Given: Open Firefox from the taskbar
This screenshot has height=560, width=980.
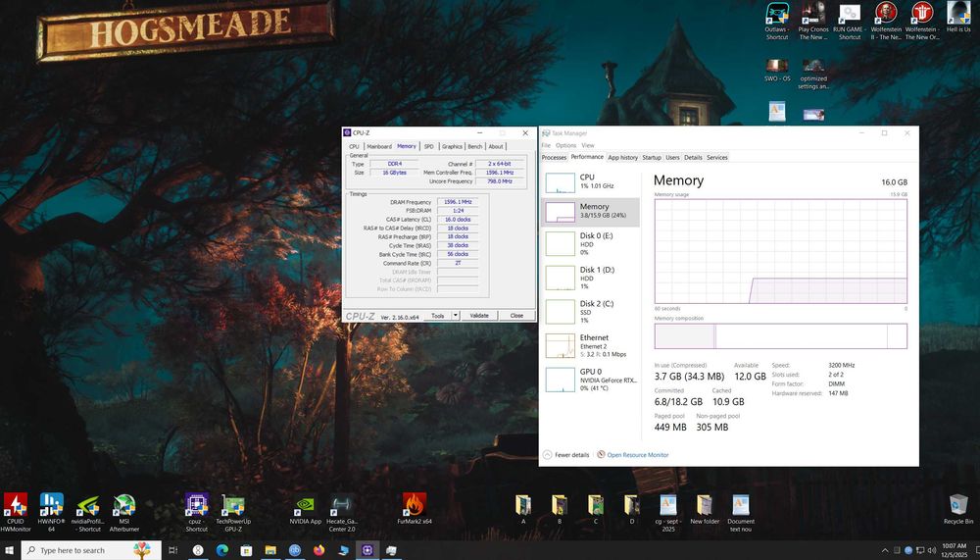Looking at the screenshot, I should coord(318,550).
